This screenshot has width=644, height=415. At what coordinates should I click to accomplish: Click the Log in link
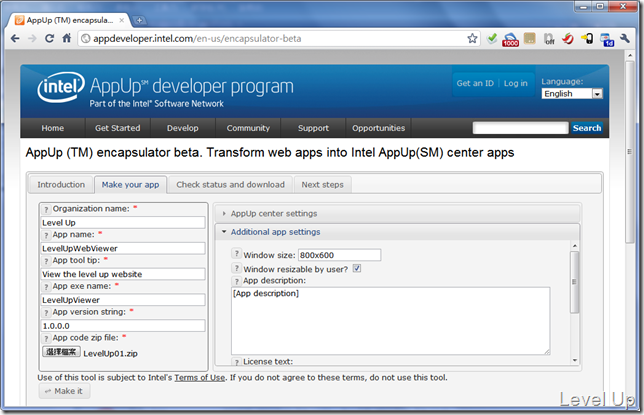coord(515,83)
